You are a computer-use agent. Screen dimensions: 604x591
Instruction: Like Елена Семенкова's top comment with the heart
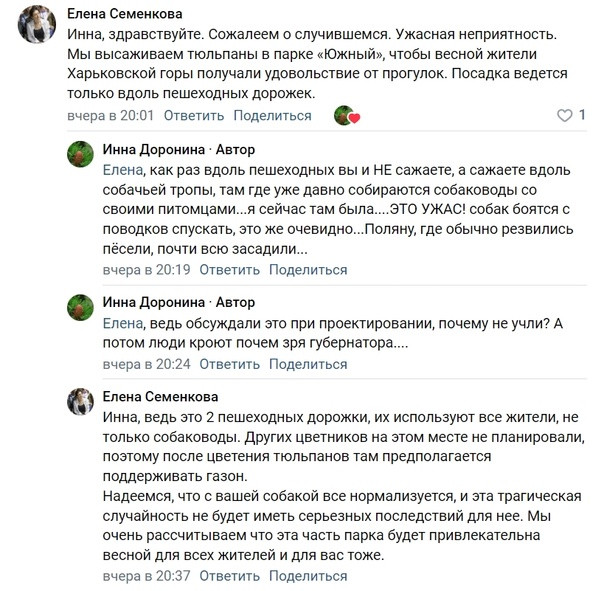point(565,116)
